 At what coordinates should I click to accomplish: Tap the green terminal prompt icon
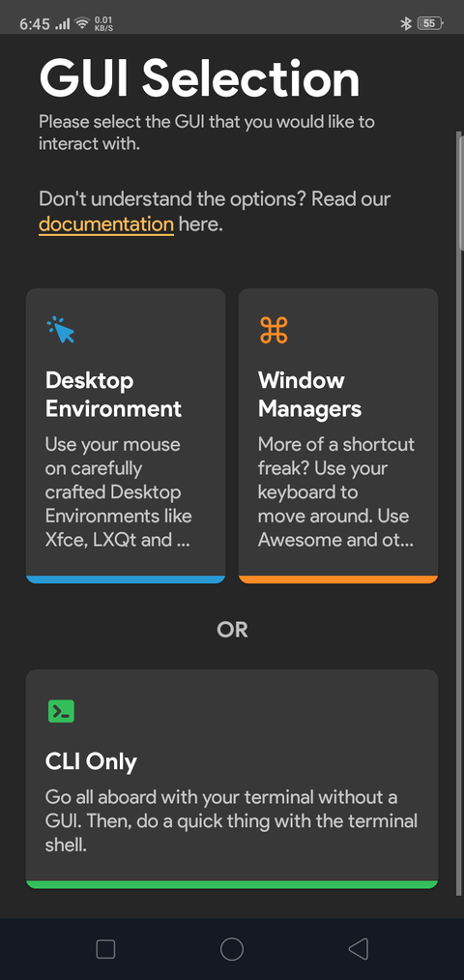click(61, 711)
